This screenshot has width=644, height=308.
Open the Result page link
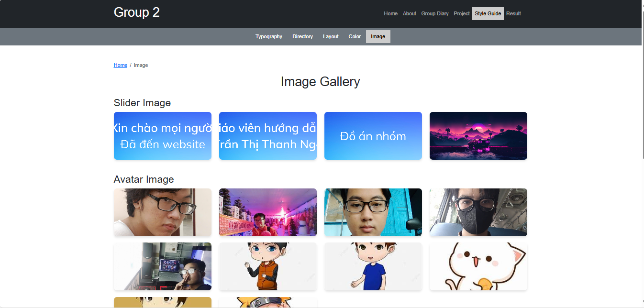(x=513, y=13)
